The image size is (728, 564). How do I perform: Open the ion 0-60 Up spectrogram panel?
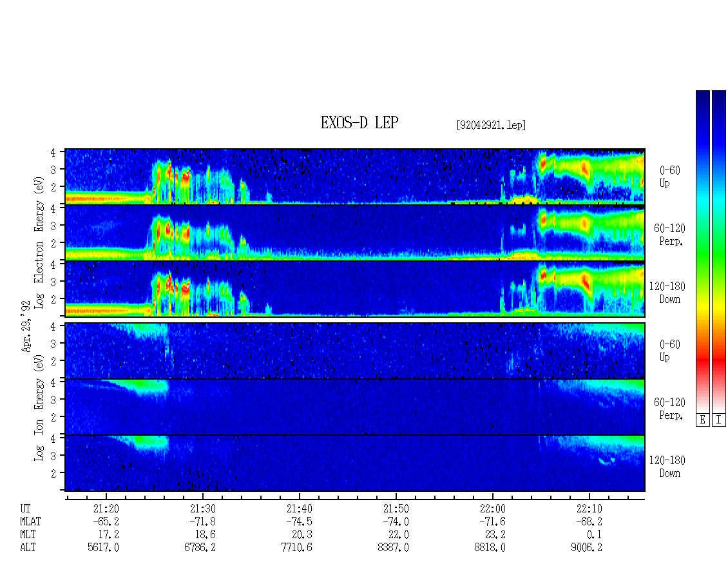pos(355,351)
